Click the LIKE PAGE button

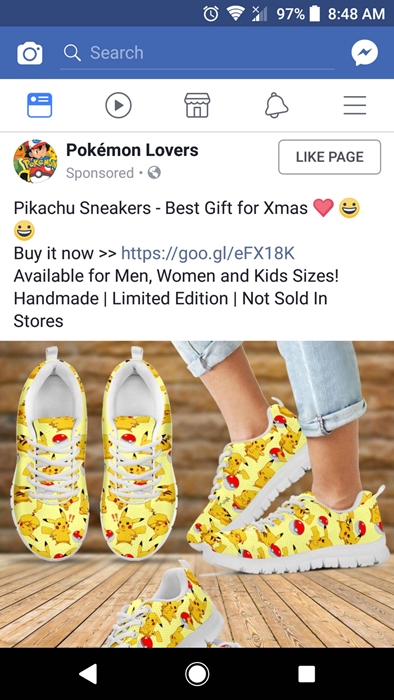coord(330,157)
